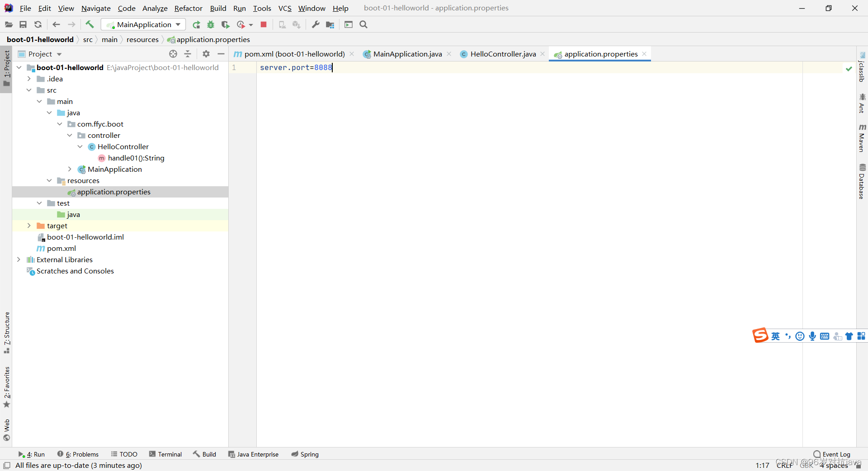Toggle the Web tool window

point(6,430)
